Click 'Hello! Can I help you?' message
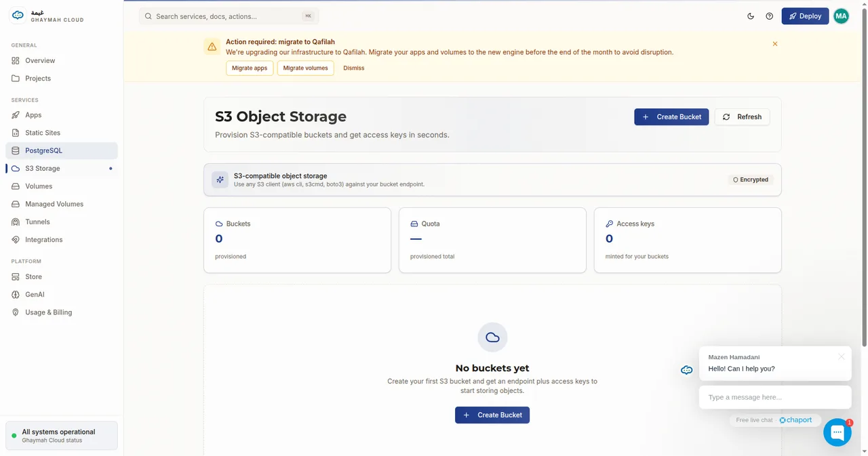868x456 pixels. coord(741,369)
